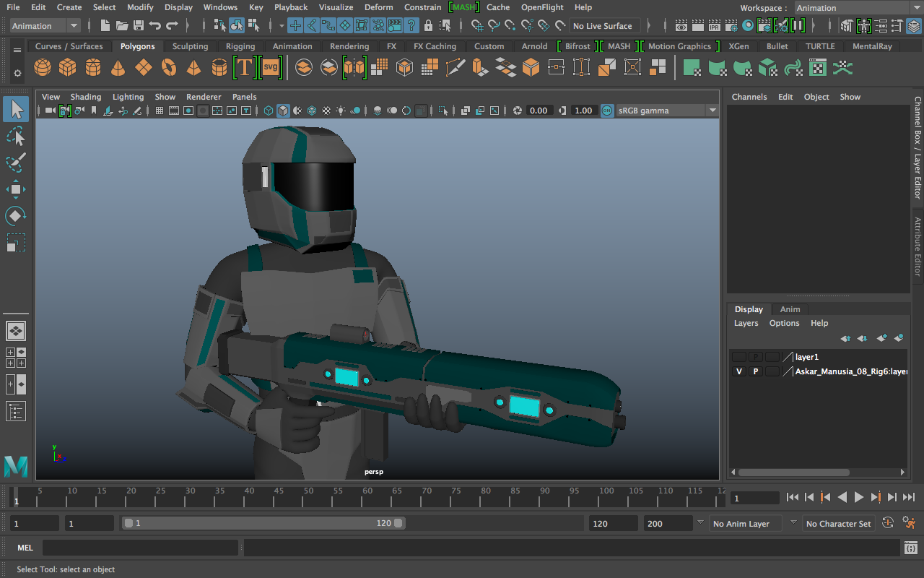Click the Redo arrow icon

[172, 26]
